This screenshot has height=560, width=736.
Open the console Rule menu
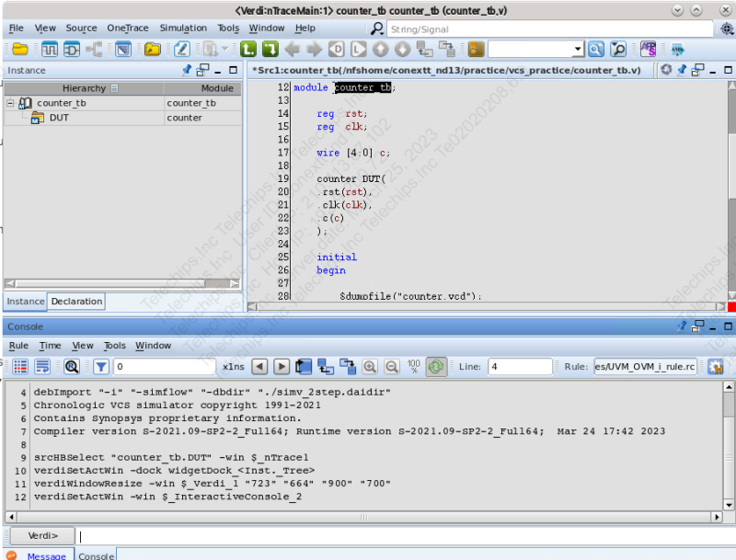coord(18,346)
